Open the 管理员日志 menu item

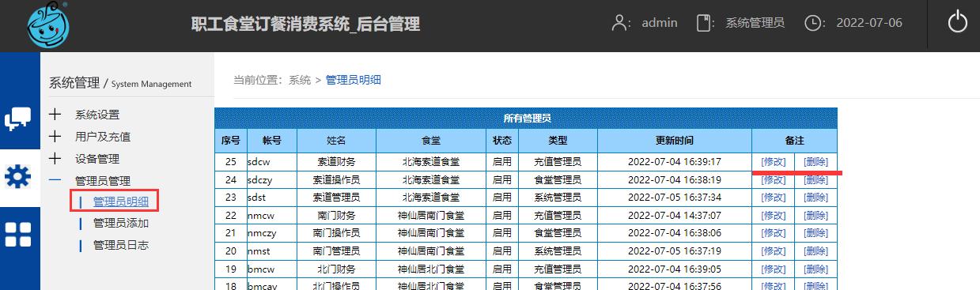(x=120, y=245)
